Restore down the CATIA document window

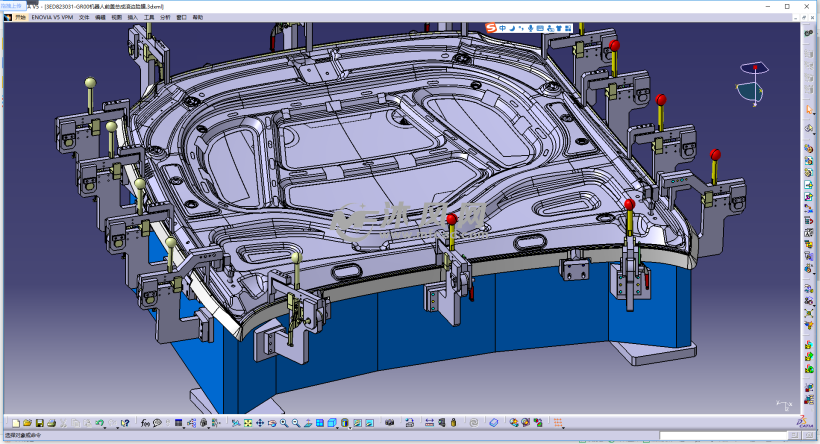click(x=804, y=17)
